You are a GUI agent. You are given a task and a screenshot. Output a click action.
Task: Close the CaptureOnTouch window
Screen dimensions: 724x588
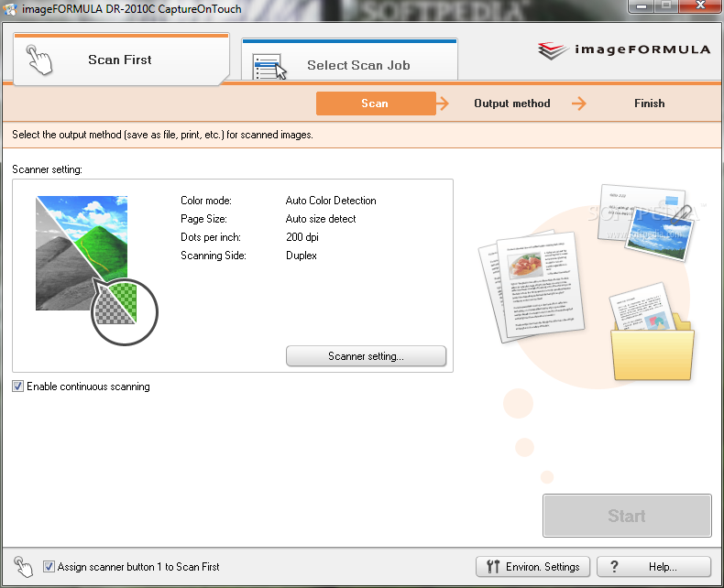(700, 6)
